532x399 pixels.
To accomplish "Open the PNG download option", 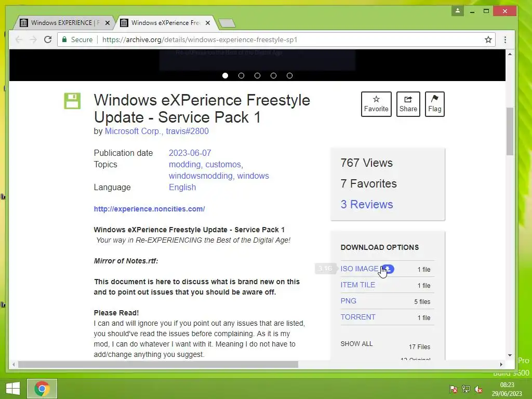I will (349, 301).
